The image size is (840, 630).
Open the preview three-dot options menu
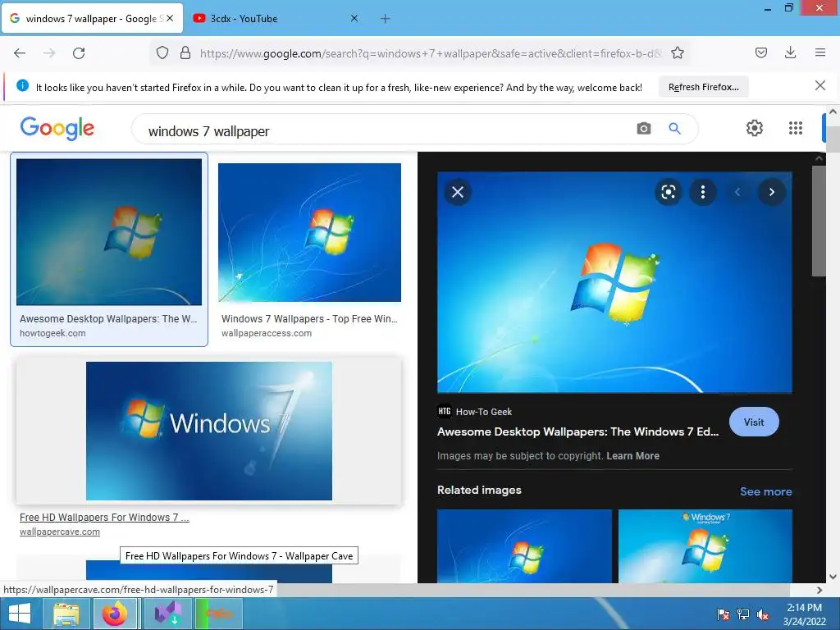(703, 192)
